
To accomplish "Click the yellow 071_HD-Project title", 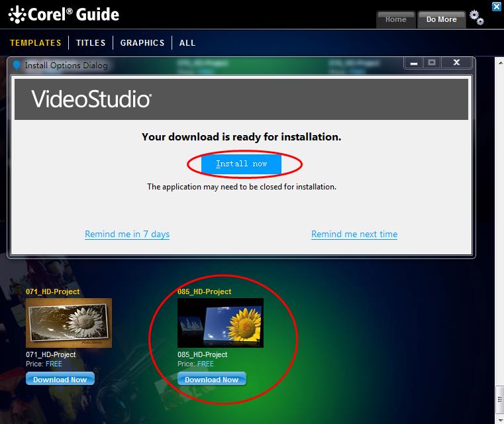I will click(x=53, y=291).
